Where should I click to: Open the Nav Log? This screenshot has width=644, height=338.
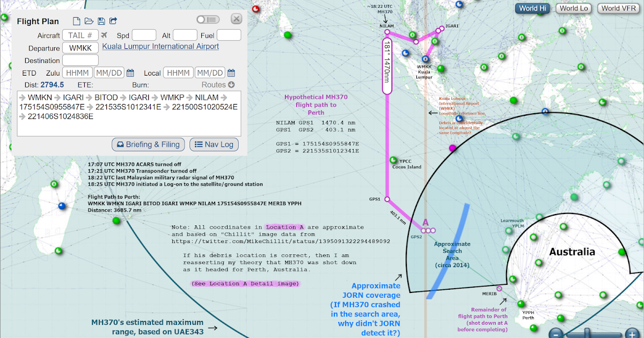(x=214, y=144)
